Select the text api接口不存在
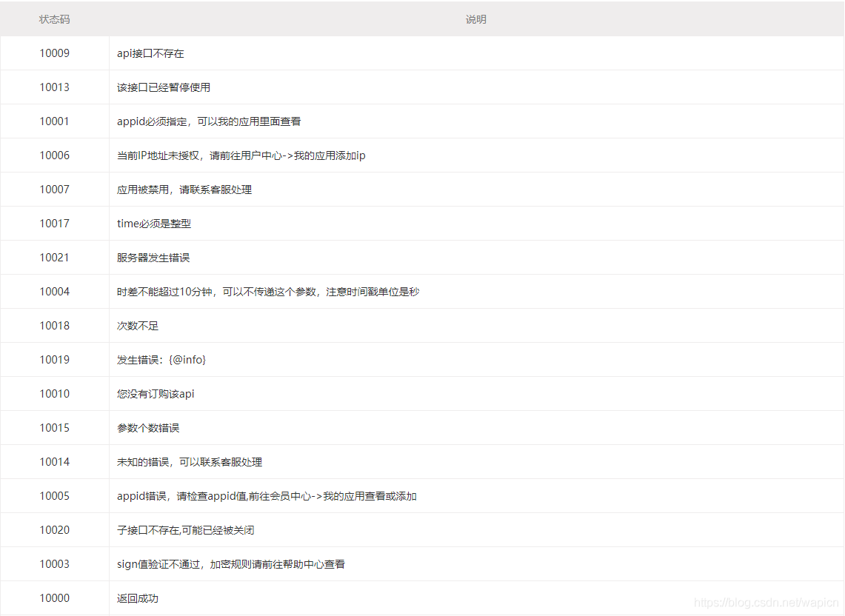The image size is (845, 616). pos(150,53)
